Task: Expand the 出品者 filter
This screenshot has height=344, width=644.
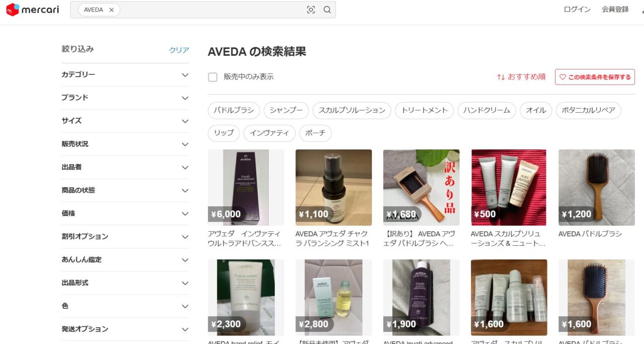Action: pos(125,167)
